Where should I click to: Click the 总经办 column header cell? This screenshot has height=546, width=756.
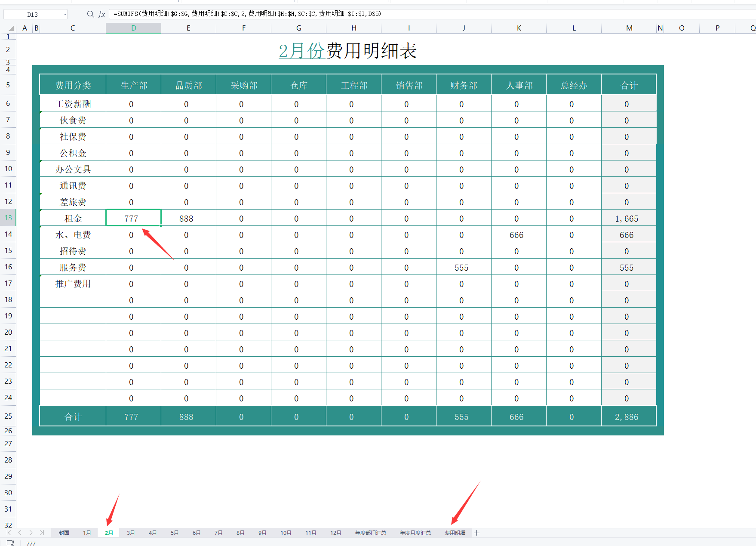(x=574, y=85)
